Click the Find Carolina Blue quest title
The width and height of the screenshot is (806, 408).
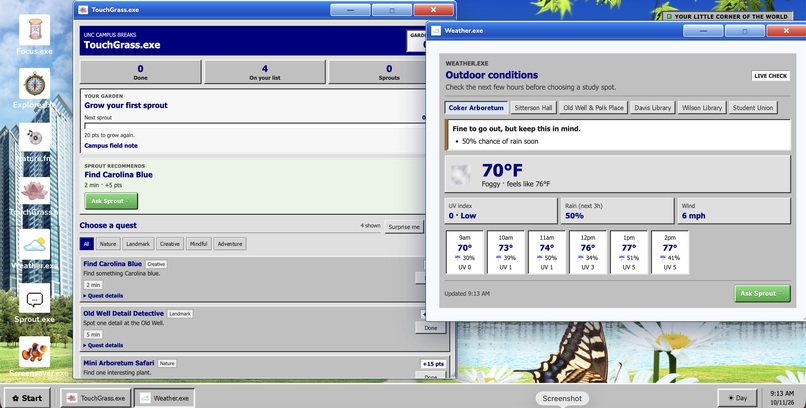113,264
